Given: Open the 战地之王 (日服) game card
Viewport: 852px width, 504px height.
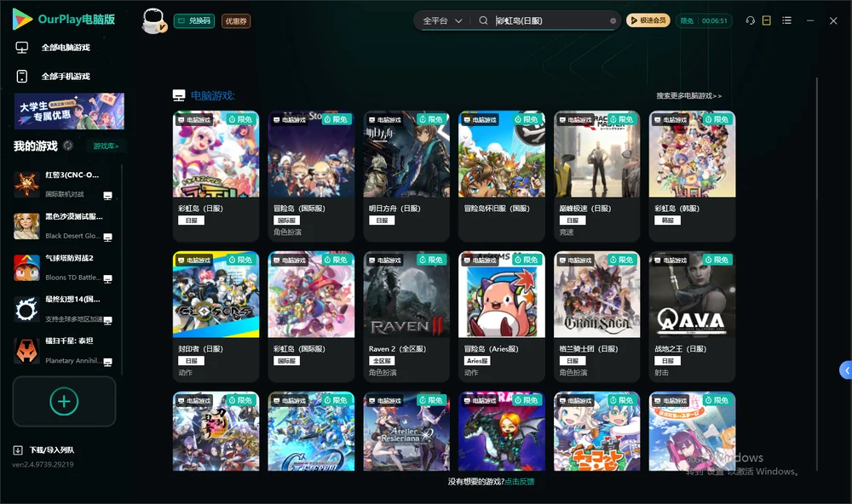Looking at the screenshot, I should coord(692,316).
